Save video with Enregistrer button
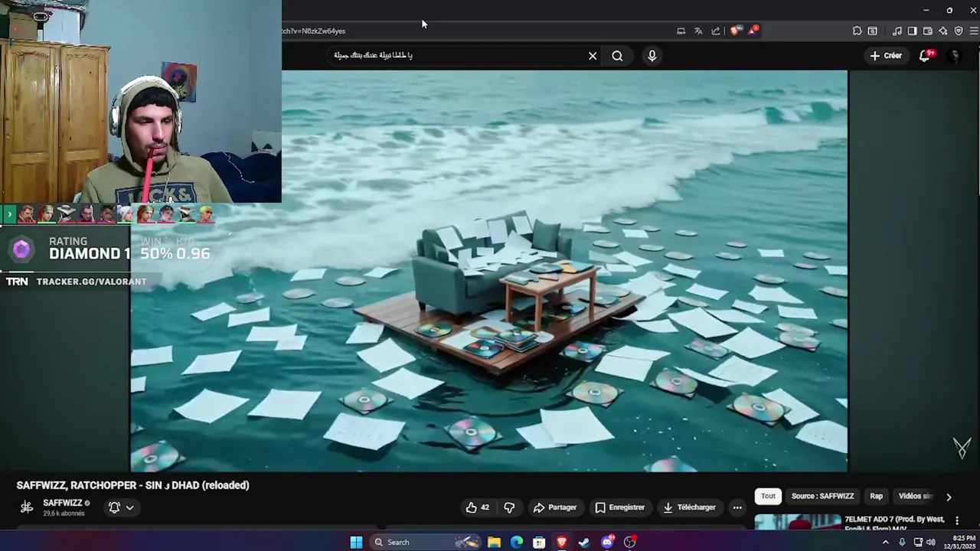Viewport: 980px width, 551px height. pos(620,507)
